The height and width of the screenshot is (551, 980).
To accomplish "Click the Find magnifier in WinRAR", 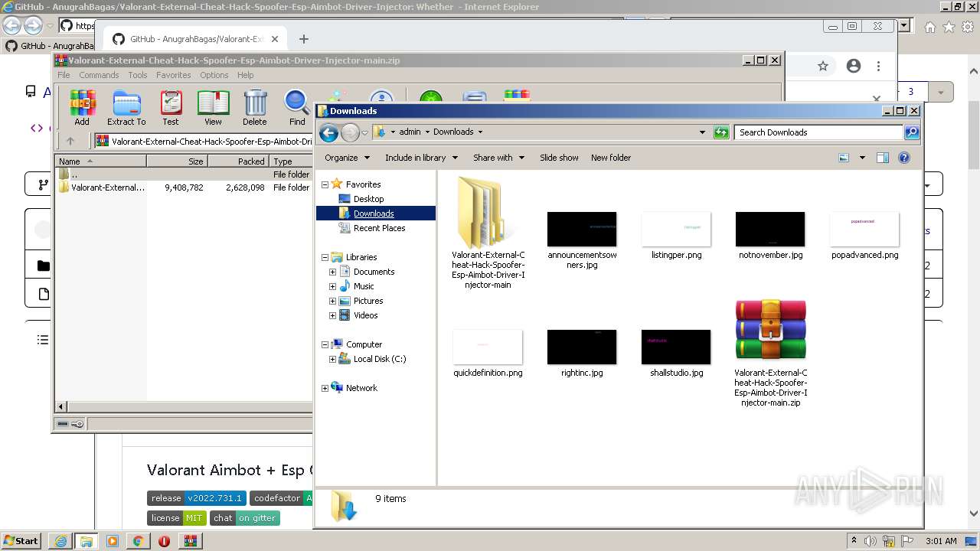I will 297,108.
